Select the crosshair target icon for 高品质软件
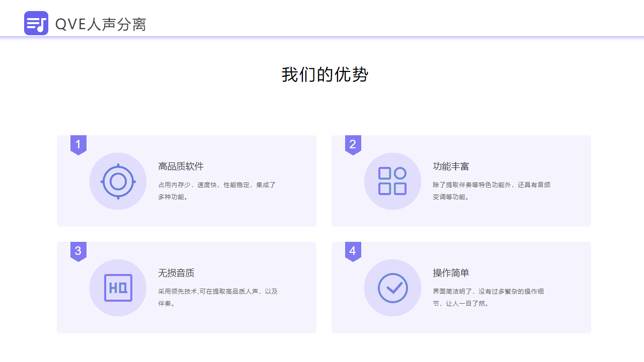 click(118, 181)
